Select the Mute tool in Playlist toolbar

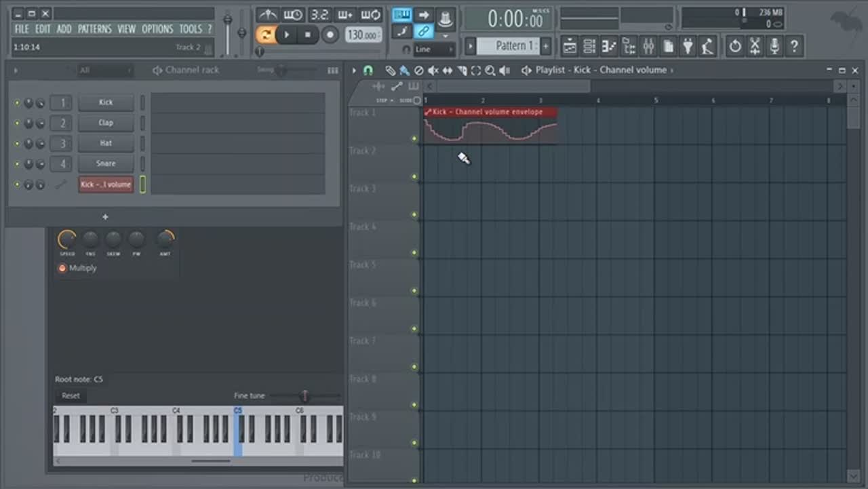433,71
